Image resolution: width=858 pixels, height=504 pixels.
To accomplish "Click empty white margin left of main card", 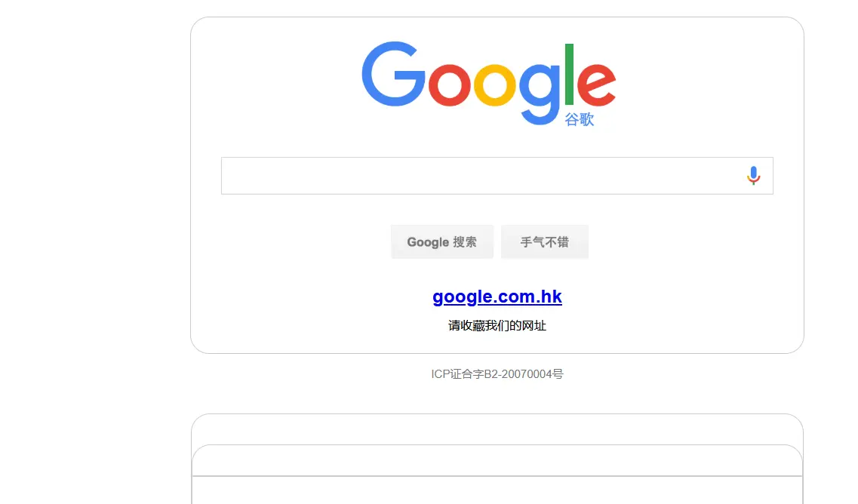I will coord(94,186).
